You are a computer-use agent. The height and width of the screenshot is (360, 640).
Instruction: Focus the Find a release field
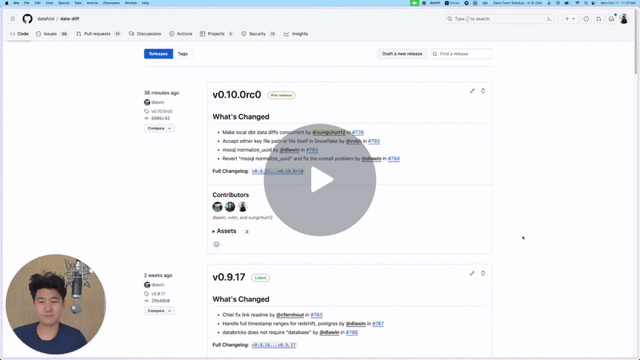461,54
